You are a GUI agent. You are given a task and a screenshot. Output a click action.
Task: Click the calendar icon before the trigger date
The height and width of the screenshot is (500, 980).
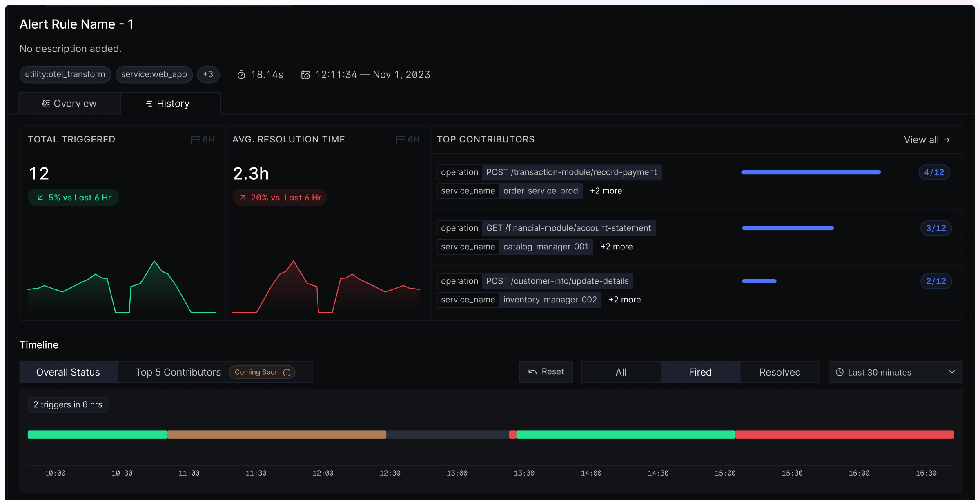pyautogui.click(x=306, y=74)
